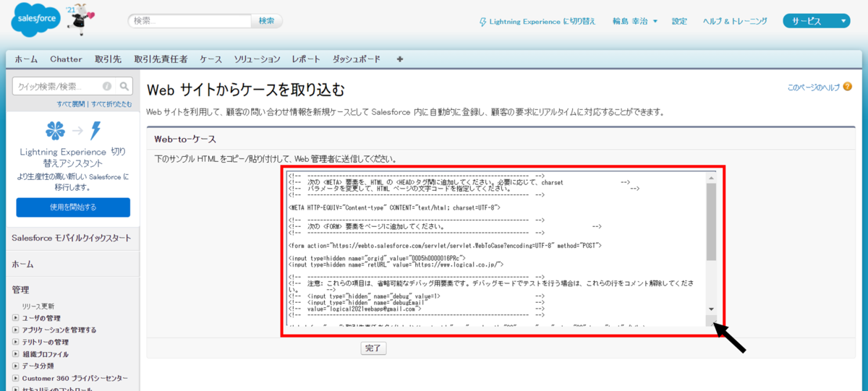
Task: Select the ケース tab
Action: coord(210,59)
